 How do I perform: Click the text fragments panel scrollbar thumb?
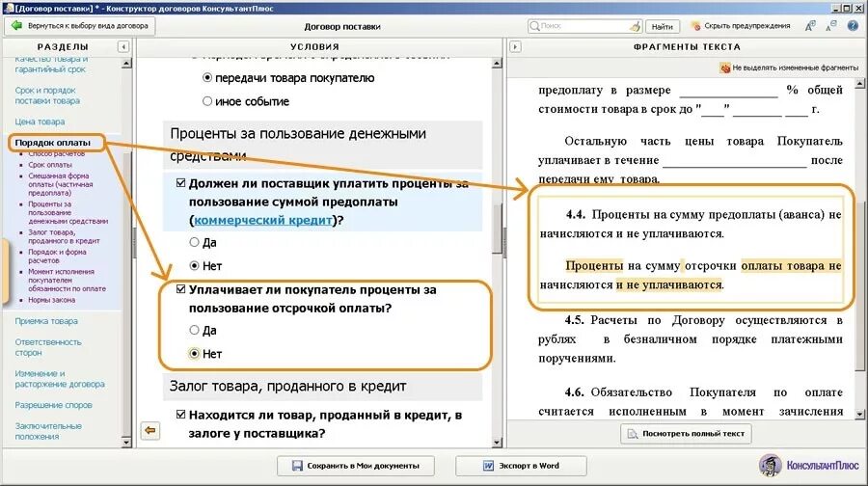coord(859,285)
